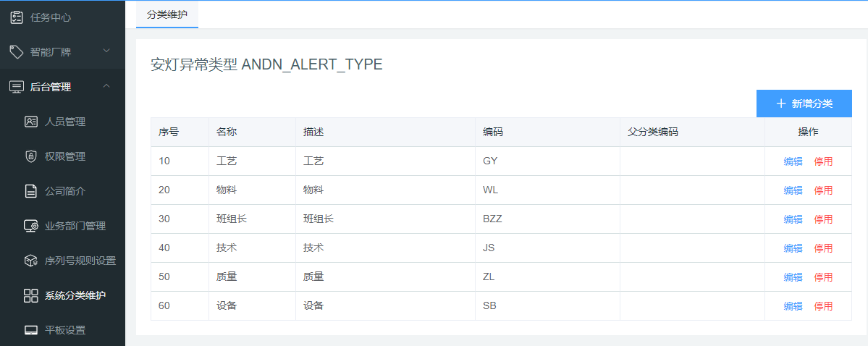Edit the 班组长 row
868x346 pixels.
pos(793,219)
